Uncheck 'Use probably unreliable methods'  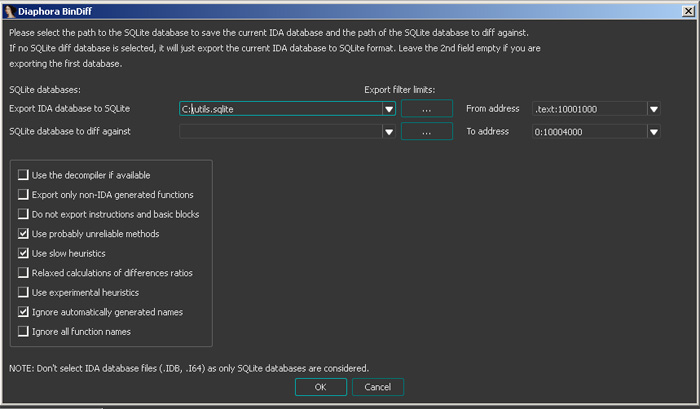[x=23, y=234]
